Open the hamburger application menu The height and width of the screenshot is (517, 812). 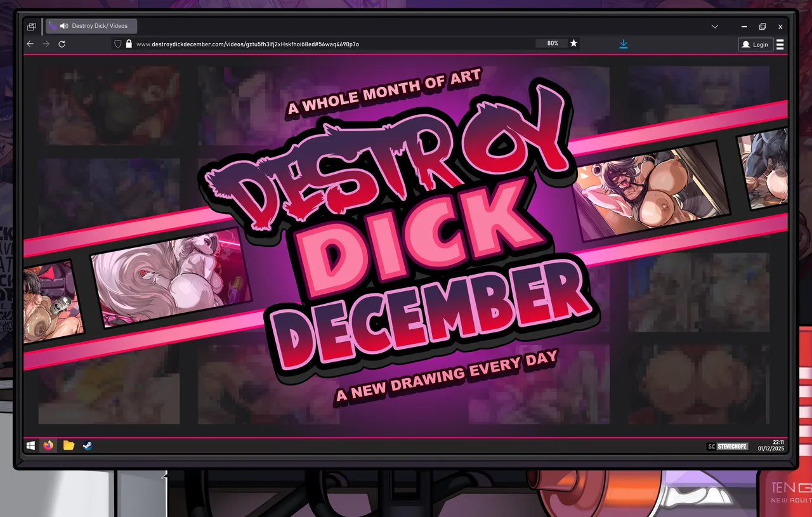click(x=780, y=44)
